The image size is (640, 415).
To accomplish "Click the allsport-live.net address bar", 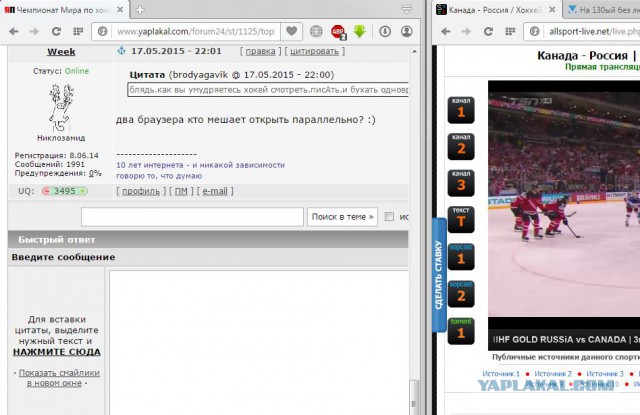I will click(594, 31).
